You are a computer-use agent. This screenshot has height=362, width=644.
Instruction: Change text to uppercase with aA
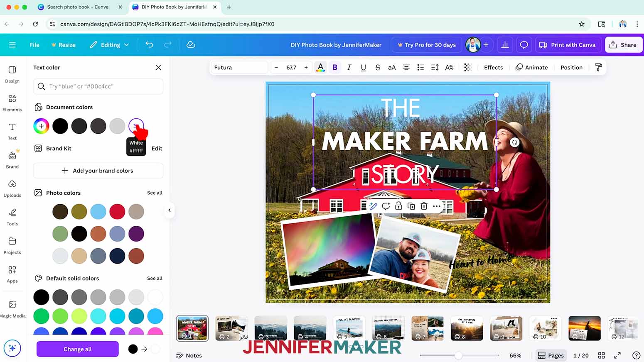point(392,67)
